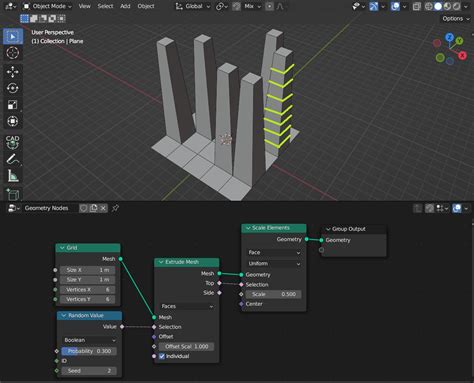Open node editor parent tree icon

417,208
